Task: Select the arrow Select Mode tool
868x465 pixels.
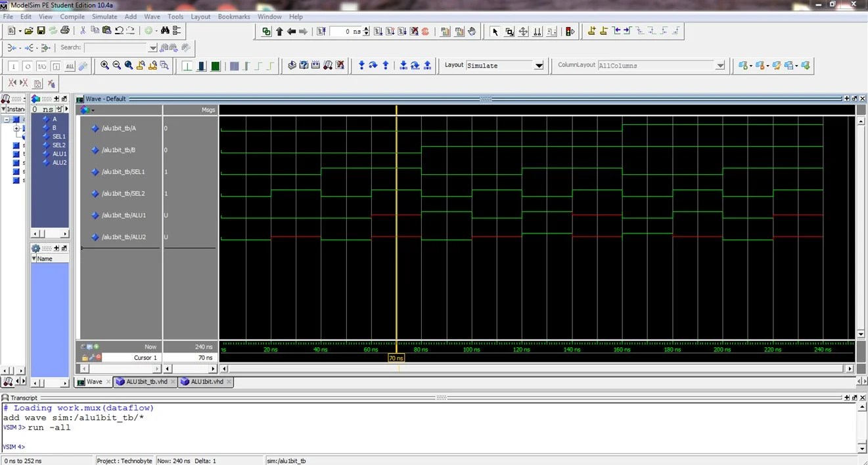Action: click(495, 32)
